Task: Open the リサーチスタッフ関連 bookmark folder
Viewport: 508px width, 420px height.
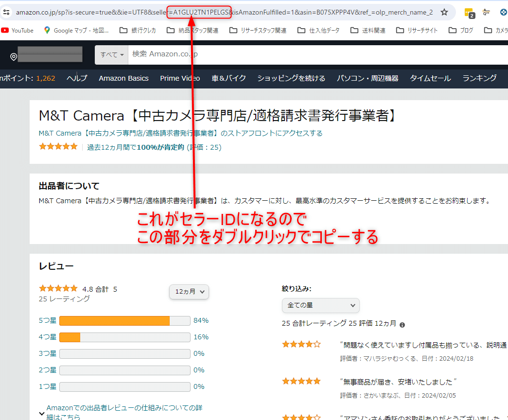Action: click(258, 31)
